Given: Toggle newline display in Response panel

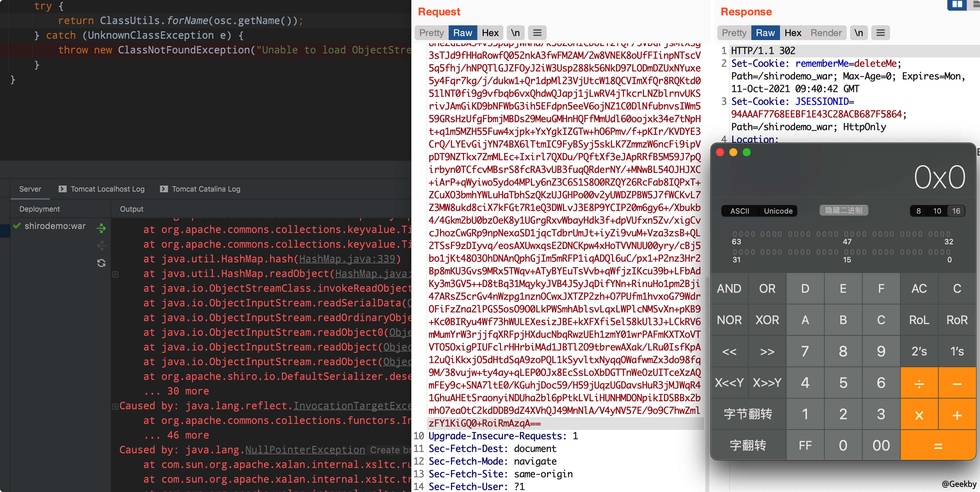Looking at the screenshot, I should [858, 33].
